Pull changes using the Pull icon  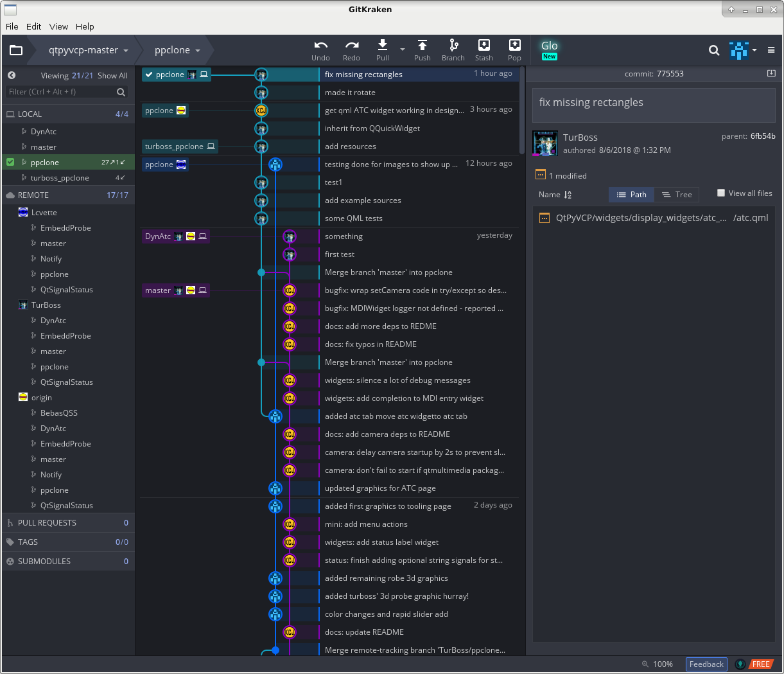pyautogui.click(x=383, y=44)
